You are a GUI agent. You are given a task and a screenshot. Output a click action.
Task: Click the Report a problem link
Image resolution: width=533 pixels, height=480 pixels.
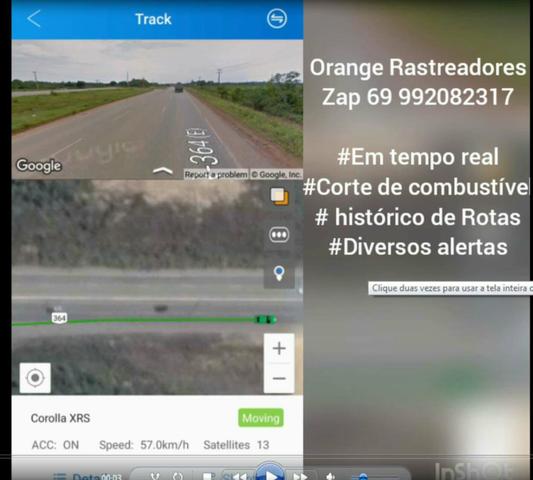[216, 174]
